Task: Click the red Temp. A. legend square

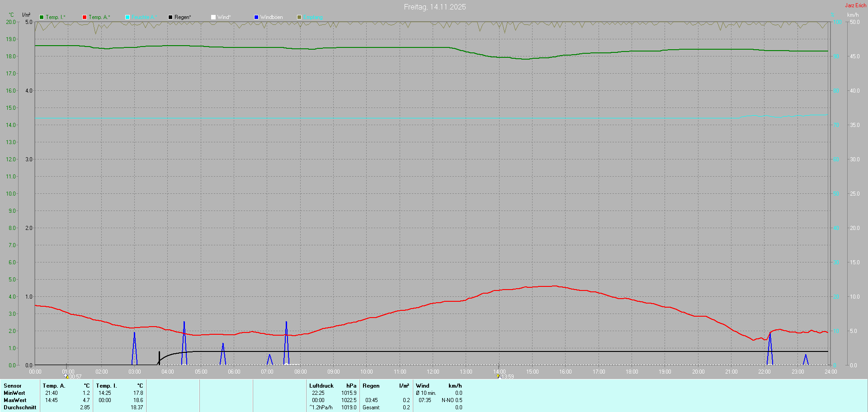Action: [85, 17]
